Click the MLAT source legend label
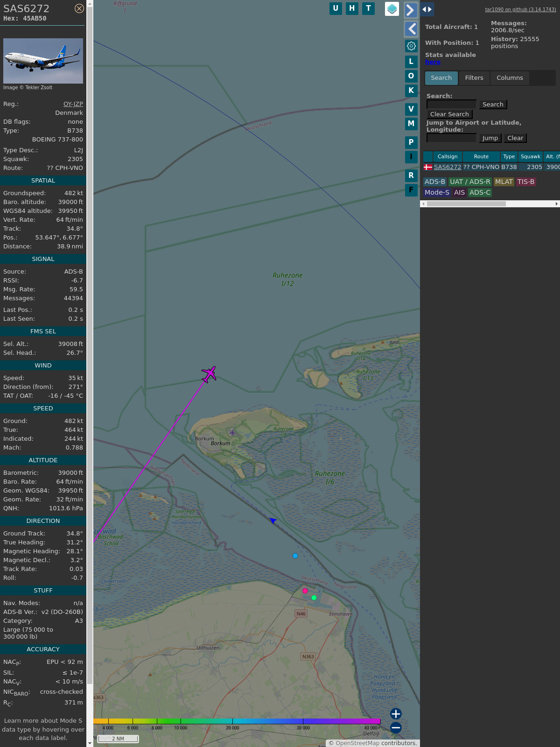 [504, 182]
